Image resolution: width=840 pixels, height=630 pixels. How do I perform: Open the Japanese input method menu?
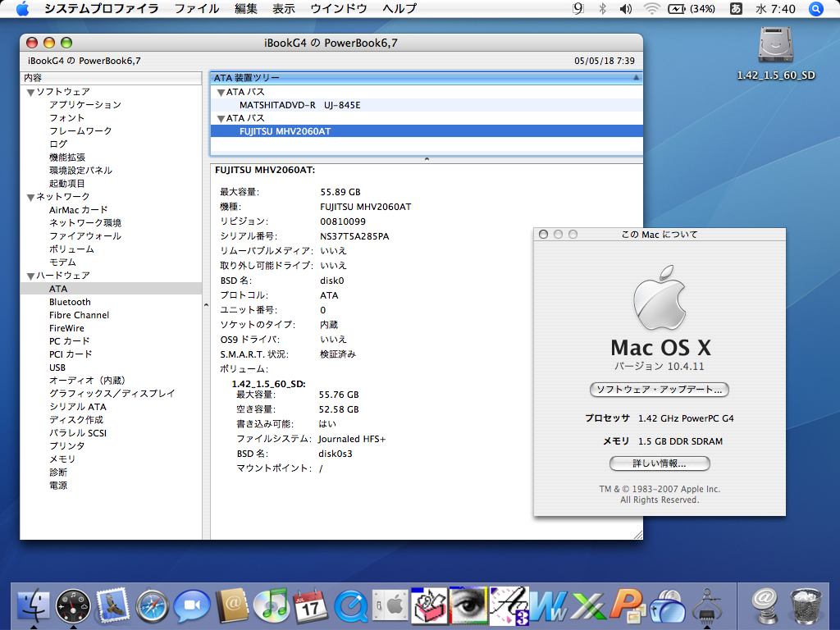point(736,8)
